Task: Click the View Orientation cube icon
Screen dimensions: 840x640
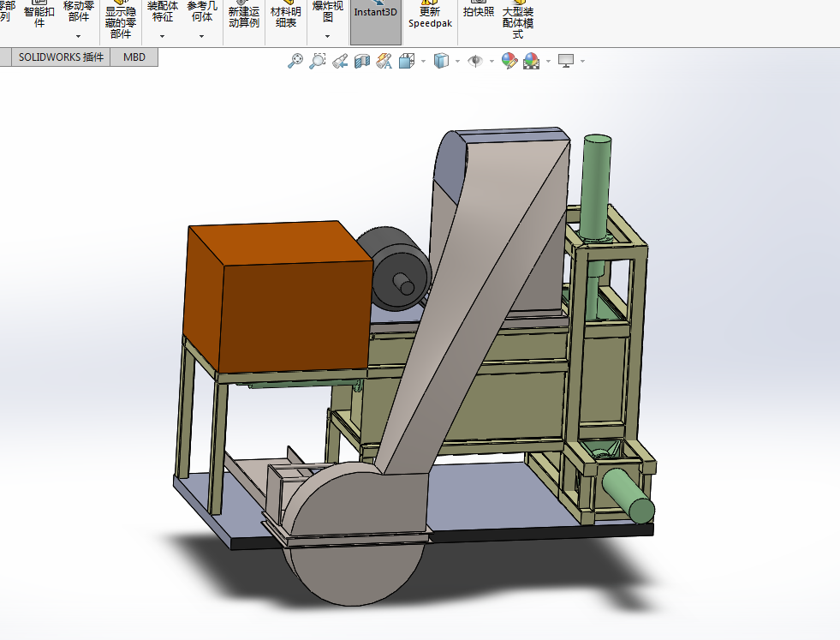Action: tap(407, 61)
